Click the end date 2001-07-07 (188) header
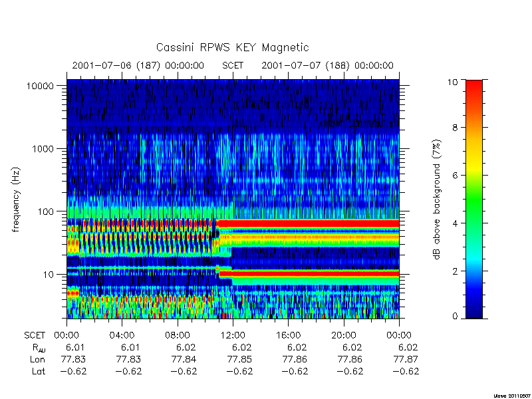 tap(327, 65)
